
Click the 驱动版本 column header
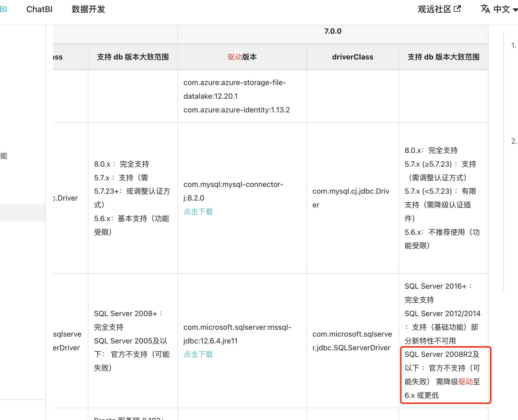tap(242, 57)
